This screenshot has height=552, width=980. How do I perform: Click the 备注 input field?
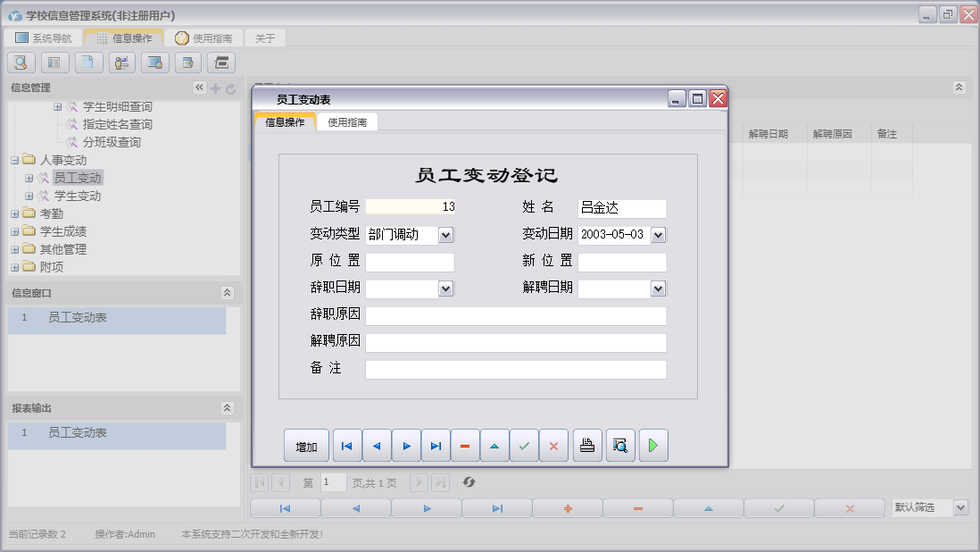click(x=515, y=370)
